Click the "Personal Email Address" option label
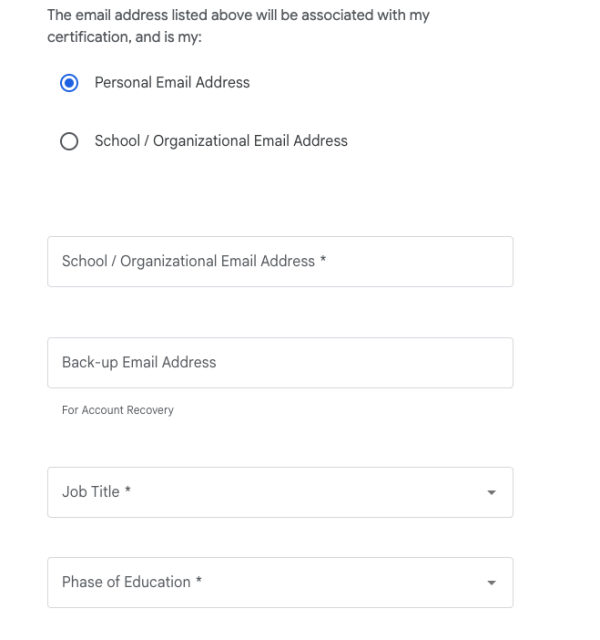The width and height of the screenshot is (600, 640). (x=172, y=83)
